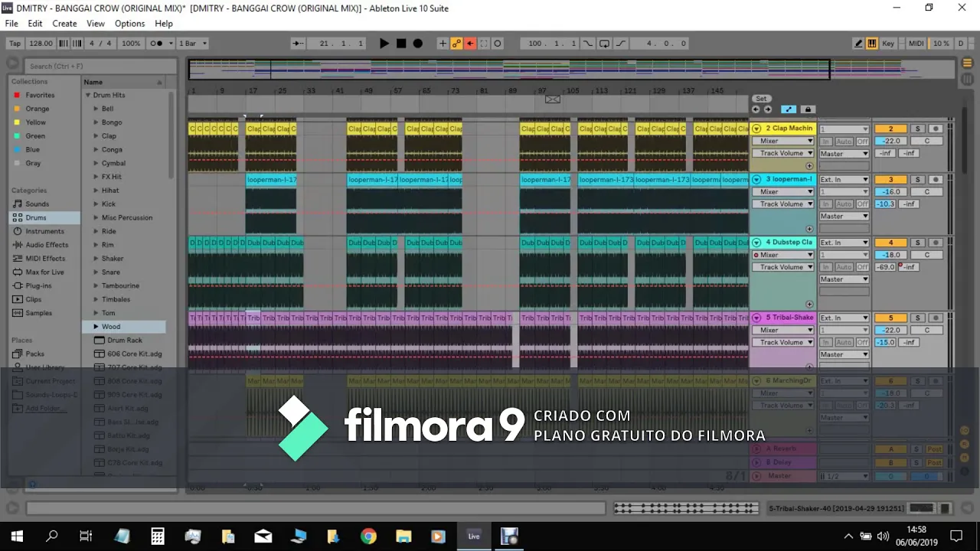Open the Instruments category
980x551 pixels.
[x=44, y=231]
